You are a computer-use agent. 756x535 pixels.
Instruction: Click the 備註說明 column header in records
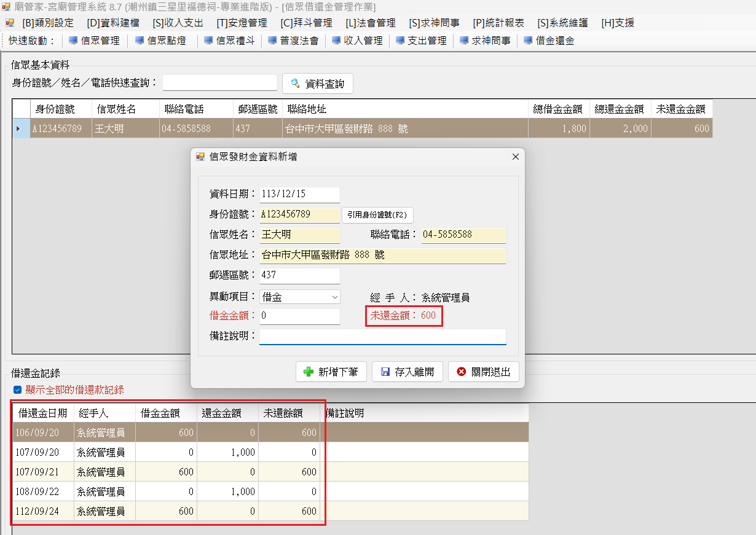(424, 413)
